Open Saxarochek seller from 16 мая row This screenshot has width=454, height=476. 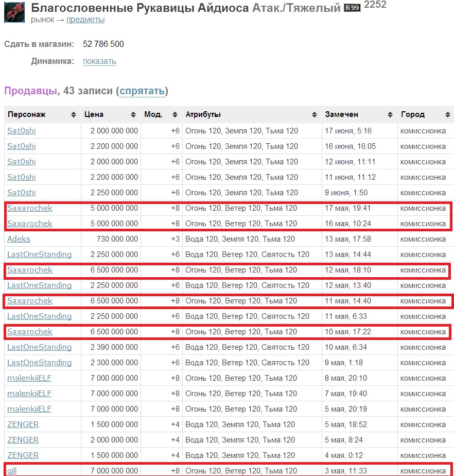tap(30, 224)
